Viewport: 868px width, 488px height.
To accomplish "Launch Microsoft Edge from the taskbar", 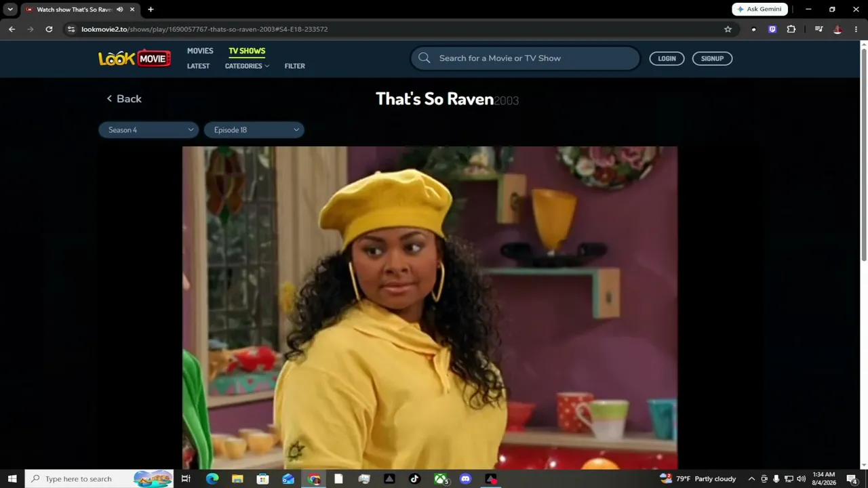I will pos(212,479).
